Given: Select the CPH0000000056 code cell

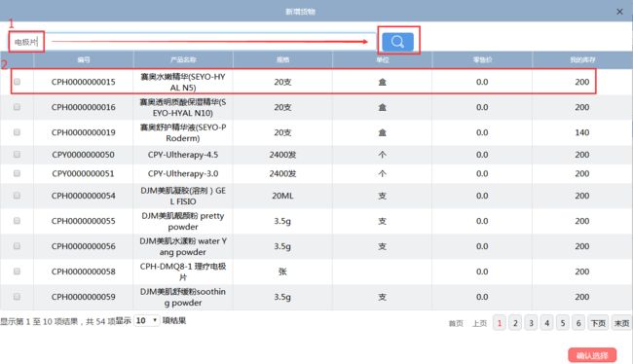Looking at the screenshot, I should 84,246.
